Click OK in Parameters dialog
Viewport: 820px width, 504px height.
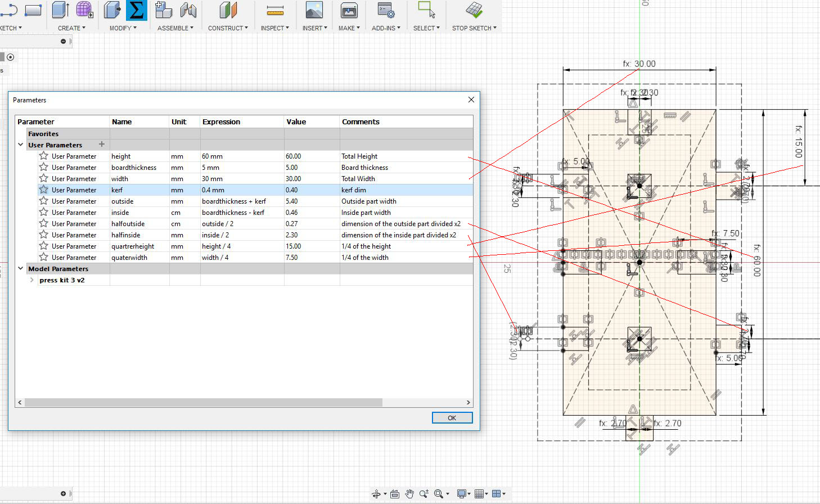[452, 418]
